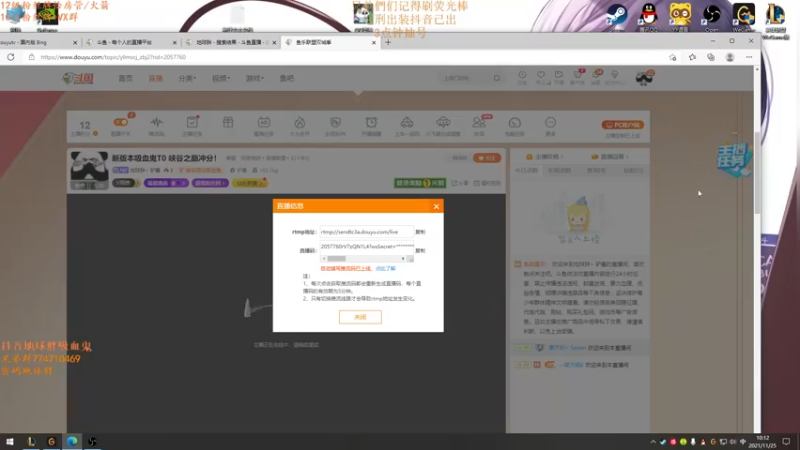Click the site search field
This screenshot has height=450, width=800.
point(465,79)
